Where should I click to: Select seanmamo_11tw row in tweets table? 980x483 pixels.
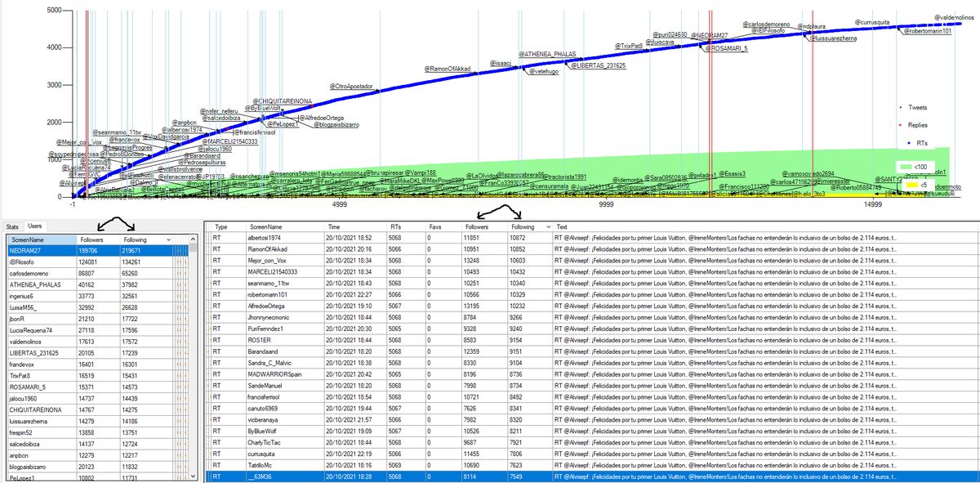coord(594,282)
